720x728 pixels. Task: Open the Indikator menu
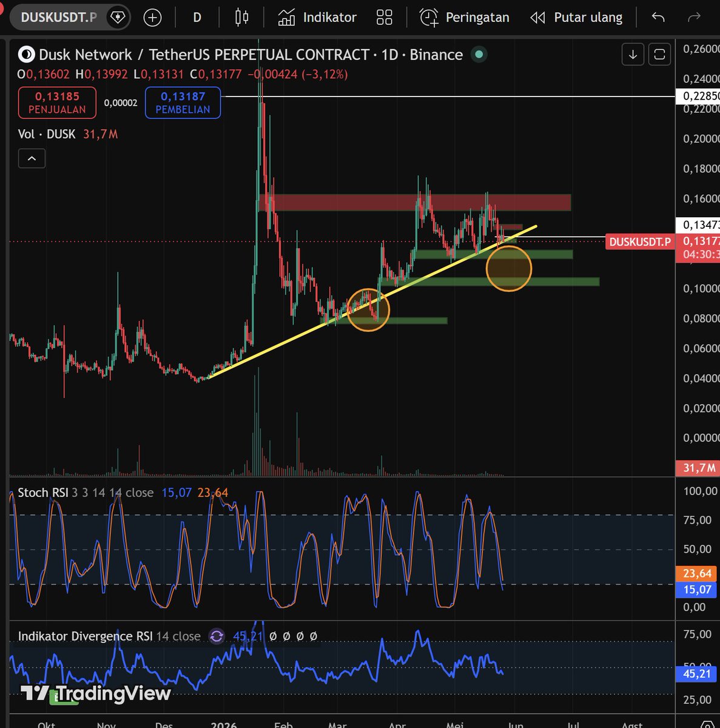pos(317,18)
